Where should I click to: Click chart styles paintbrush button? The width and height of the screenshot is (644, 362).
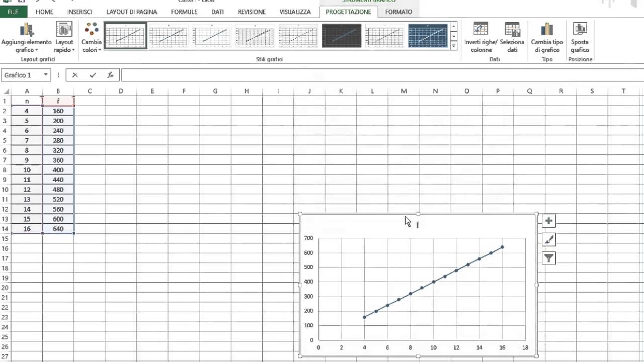click(x=548, y=239)
